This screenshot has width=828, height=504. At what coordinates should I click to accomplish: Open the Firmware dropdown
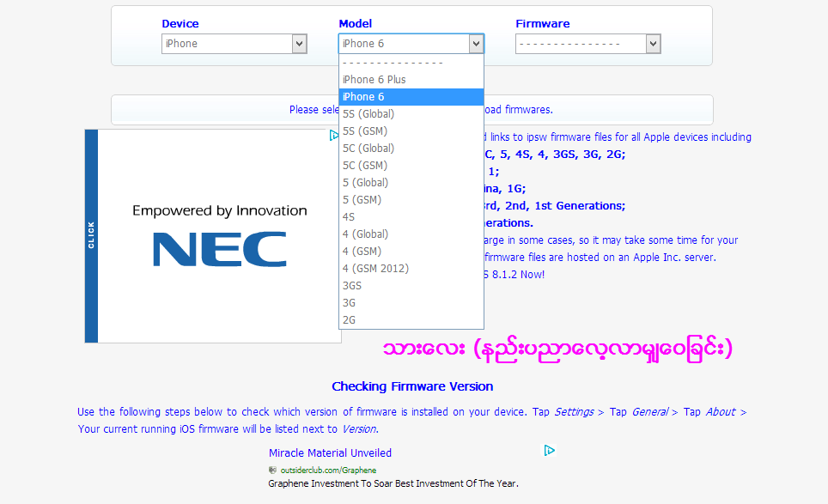(x=588, y=44)
